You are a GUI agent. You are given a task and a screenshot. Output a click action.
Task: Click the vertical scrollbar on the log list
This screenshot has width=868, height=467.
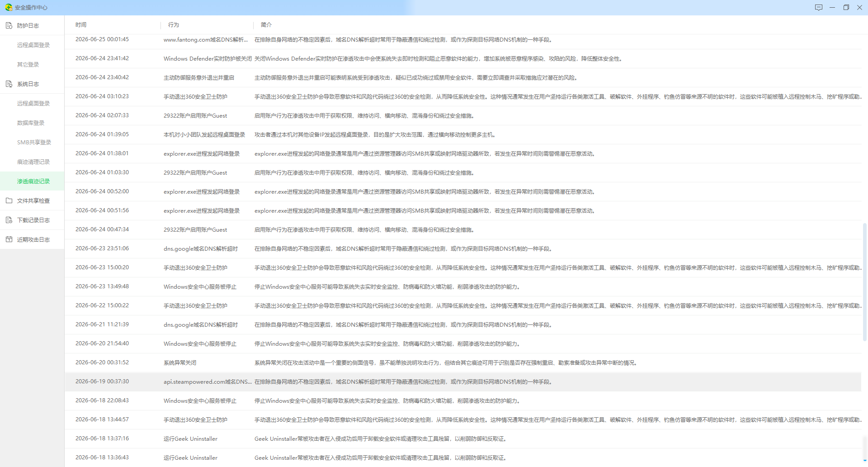click(x=864, y=281)
